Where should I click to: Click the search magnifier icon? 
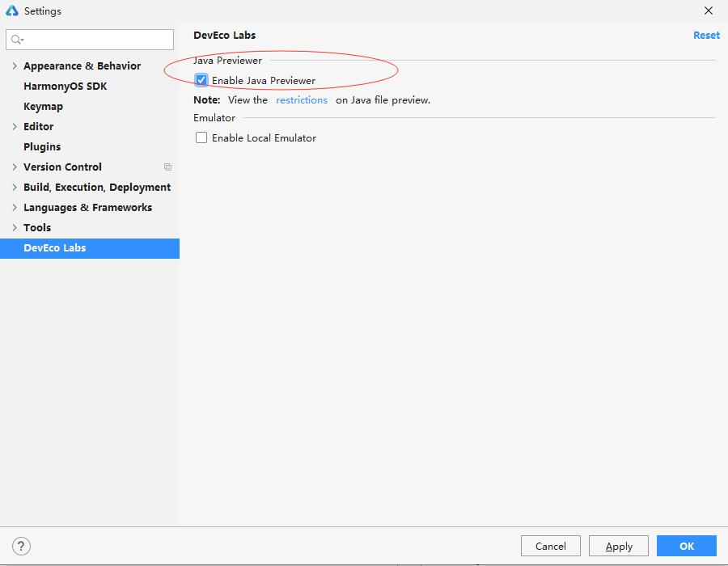[x=17, y=40]
